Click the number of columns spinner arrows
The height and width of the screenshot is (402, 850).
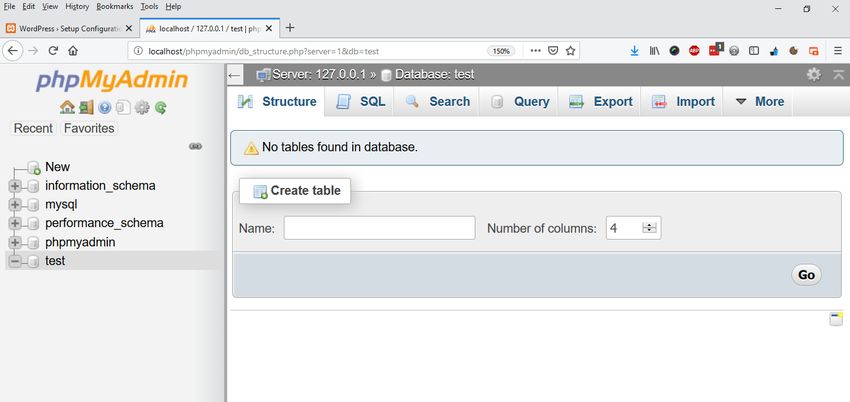pyautogui.click(x=649, y=228)
